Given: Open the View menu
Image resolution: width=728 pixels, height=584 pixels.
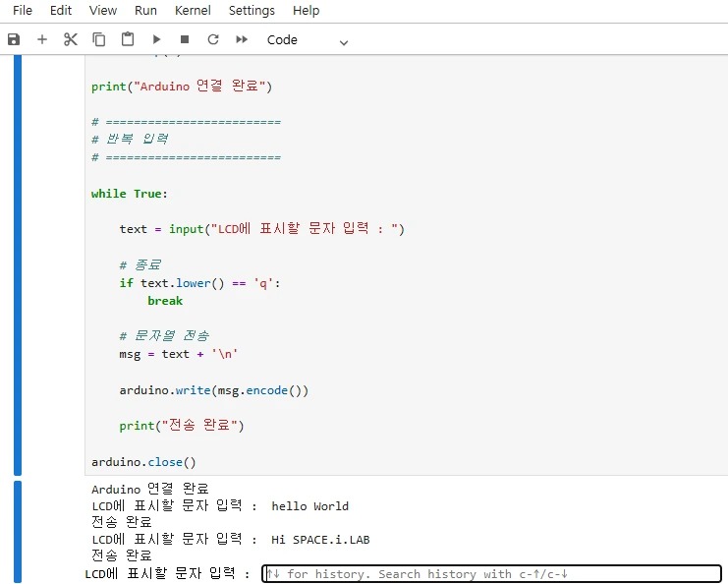Looking at the screenshot, I should click(103, 10).
